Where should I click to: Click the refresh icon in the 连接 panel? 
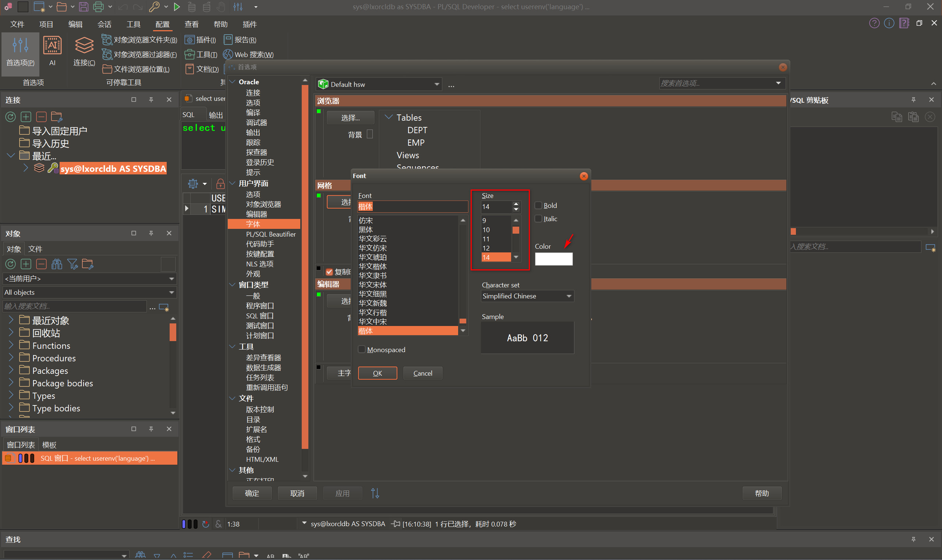10,117
